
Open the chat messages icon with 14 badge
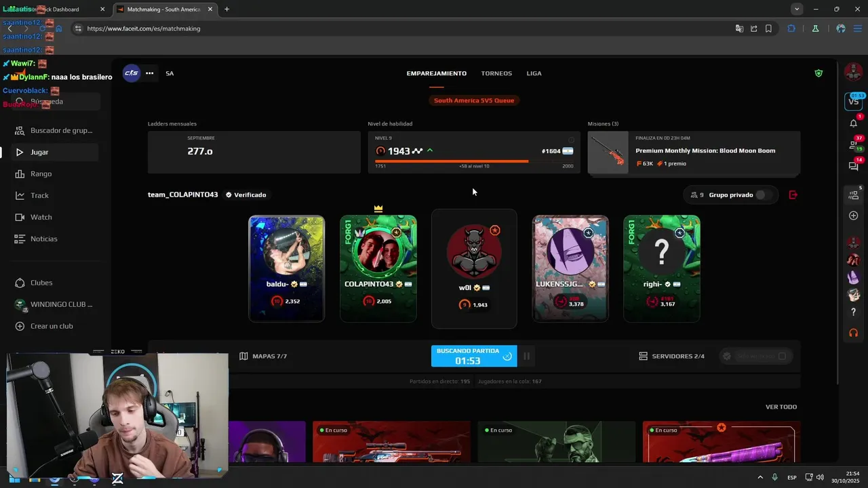pos(853,166)
